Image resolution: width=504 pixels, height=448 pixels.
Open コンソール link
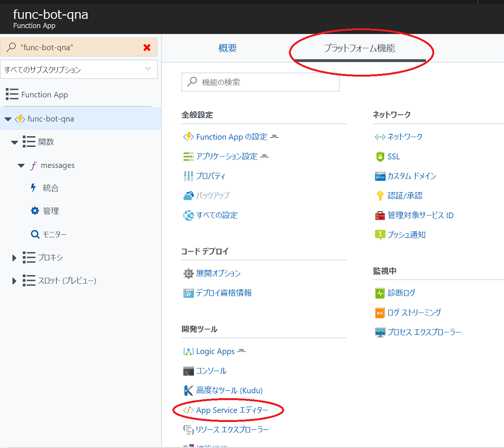211,371
